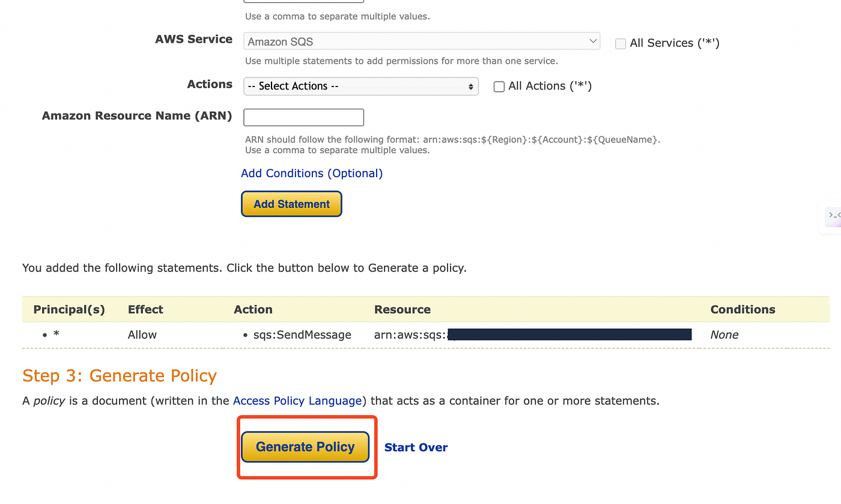Image resolution: width=841 pixels, height=504 pixels.
Task: Click the Add Statement button
Action: 291,204
